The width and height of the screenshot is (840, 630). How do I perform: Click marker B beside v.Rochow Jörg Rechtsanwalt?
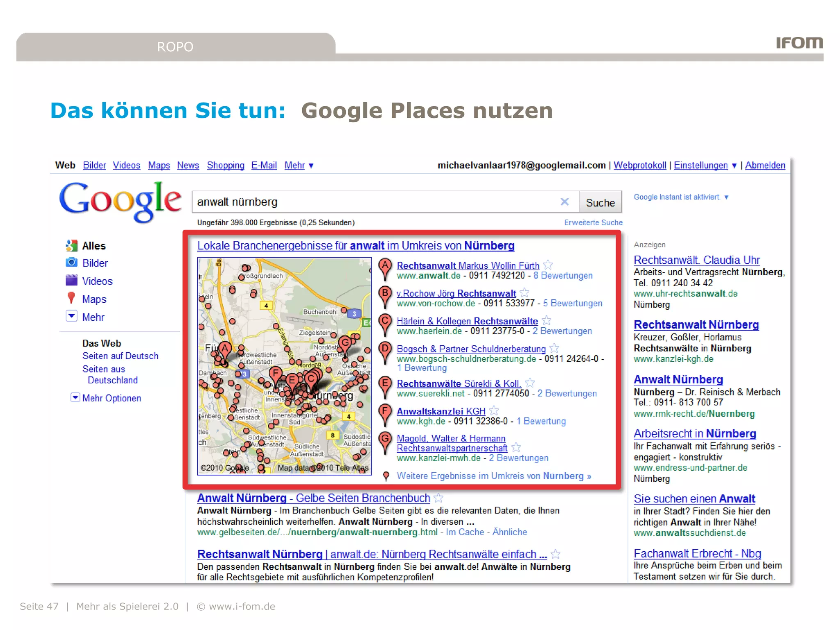click(x=385, y=297)
